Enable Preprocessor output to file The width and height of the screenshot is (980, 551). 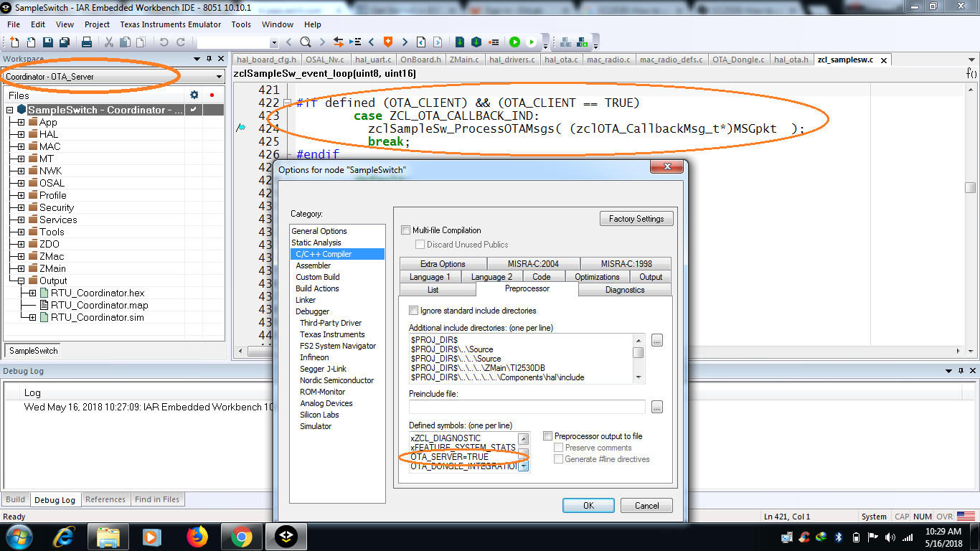548,436
